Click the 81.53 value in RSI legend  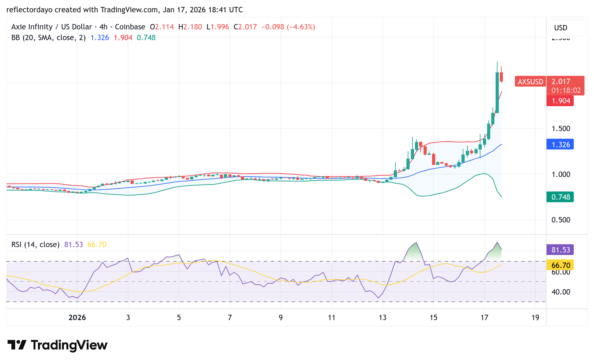click(x=73, y=245)
